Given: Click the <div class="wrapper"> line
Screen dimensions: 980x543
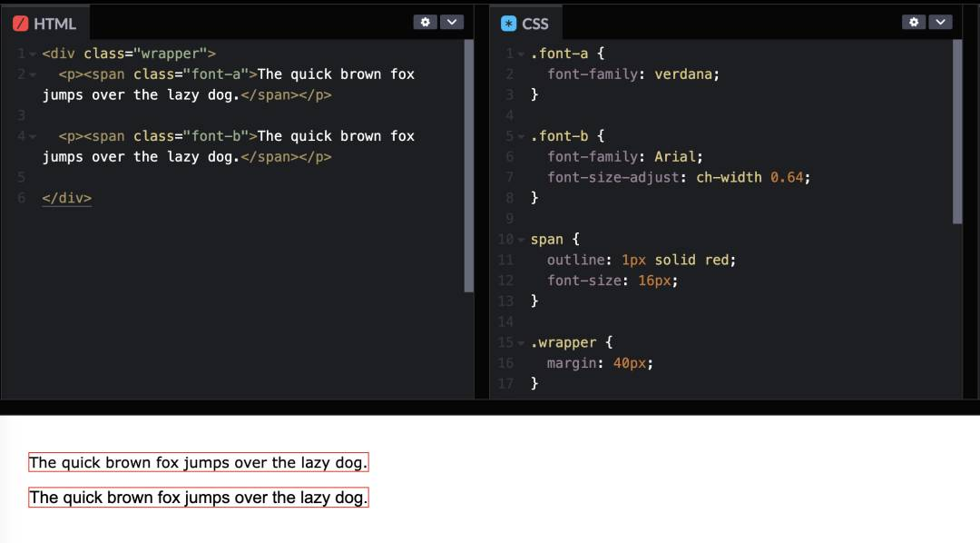Looking at the screenshot, I should pyautogui.click(x=129, y=54).
